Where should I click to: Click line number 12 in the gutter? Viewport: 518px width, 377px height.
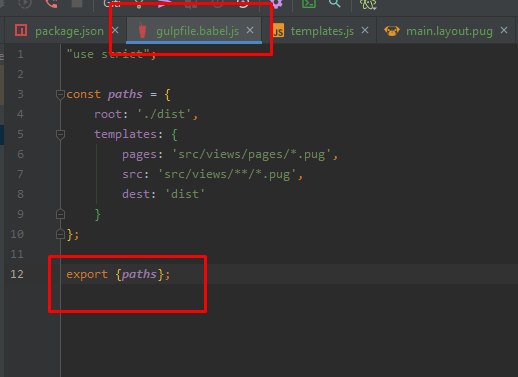pyautogui.click(x=17, y=274)
